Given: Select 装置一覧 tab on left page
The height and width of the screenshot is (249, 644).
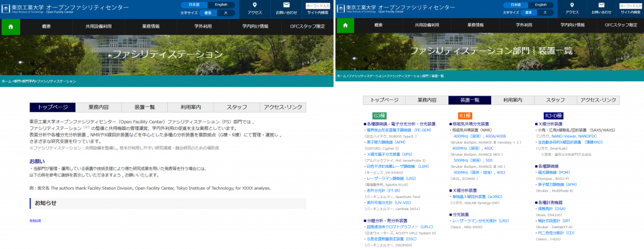Looking at the screenshot, I should coord(145,108).
